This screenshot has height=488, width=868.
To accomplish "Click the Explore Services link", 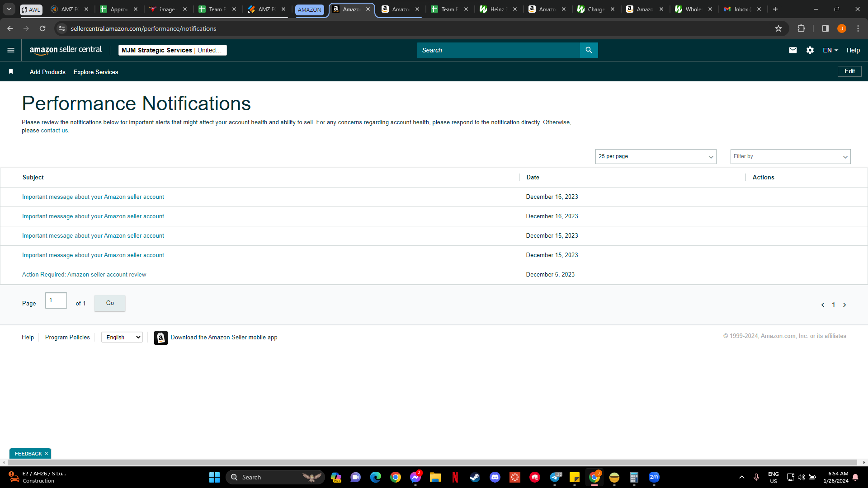I will click(96, 72).
